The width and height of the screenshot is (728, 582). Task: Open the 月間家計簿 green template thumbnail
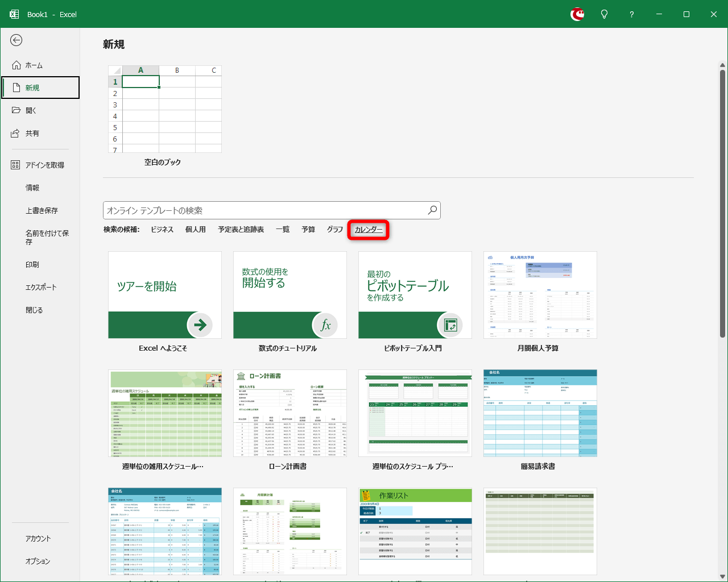click(290, 531)
